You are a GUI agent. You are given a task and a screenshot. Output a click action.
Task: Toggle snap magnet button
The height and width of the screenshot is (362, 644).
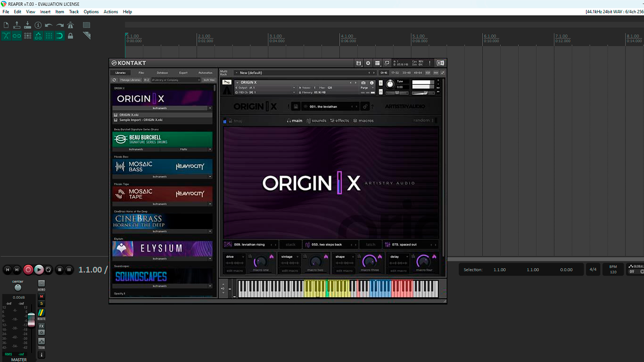(60, 36)
